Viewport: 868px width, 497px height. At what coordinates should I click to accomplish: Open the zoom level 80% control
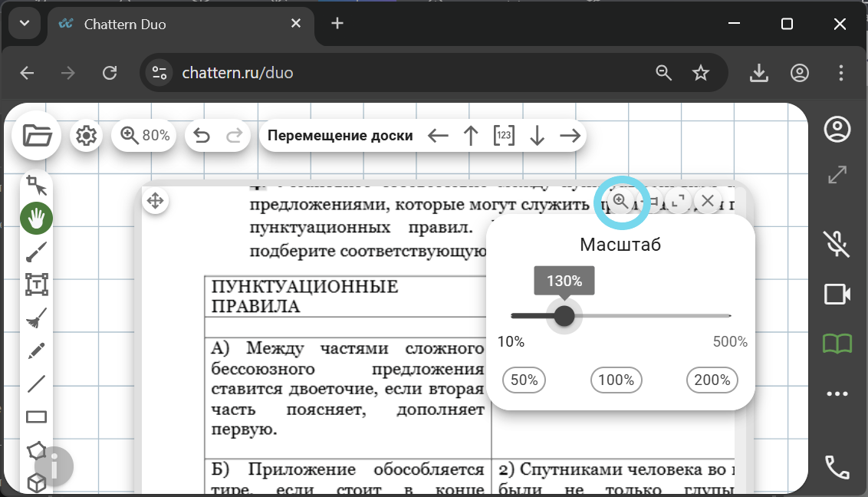coord(143,135)
